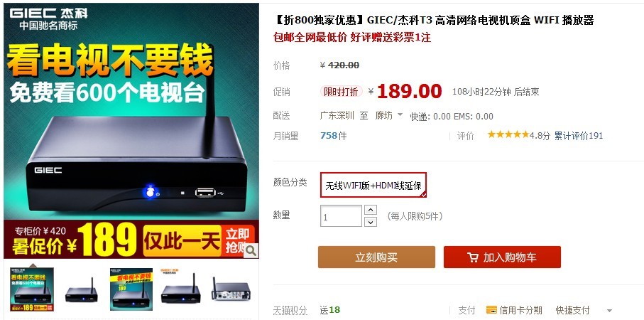This screenshot has height=320, width=644.
Task: Click the five-star rating
Action: pos(508,134)
